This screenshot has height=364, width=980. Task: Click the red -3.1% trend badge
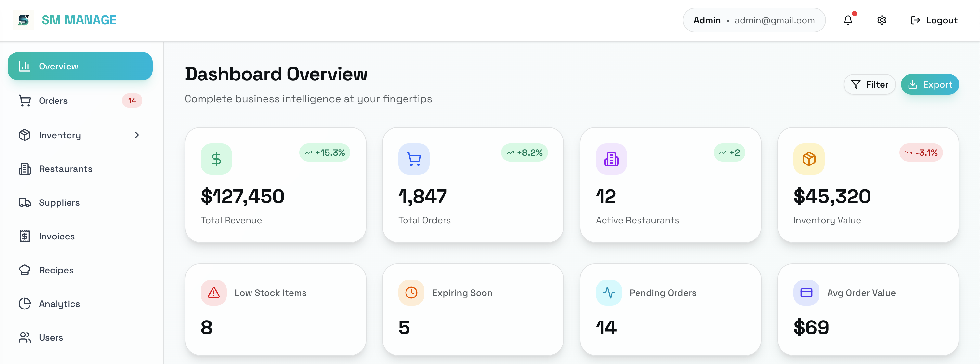point(921,153)
